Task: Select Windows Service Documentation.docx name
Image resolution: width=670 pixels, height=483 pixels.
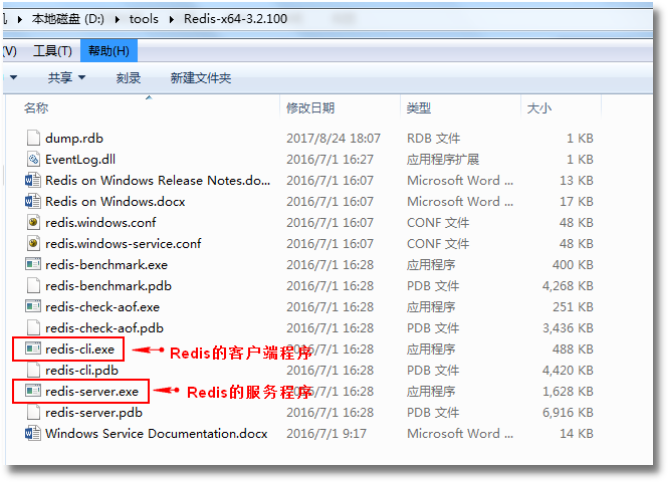Action: pos(156,433)
